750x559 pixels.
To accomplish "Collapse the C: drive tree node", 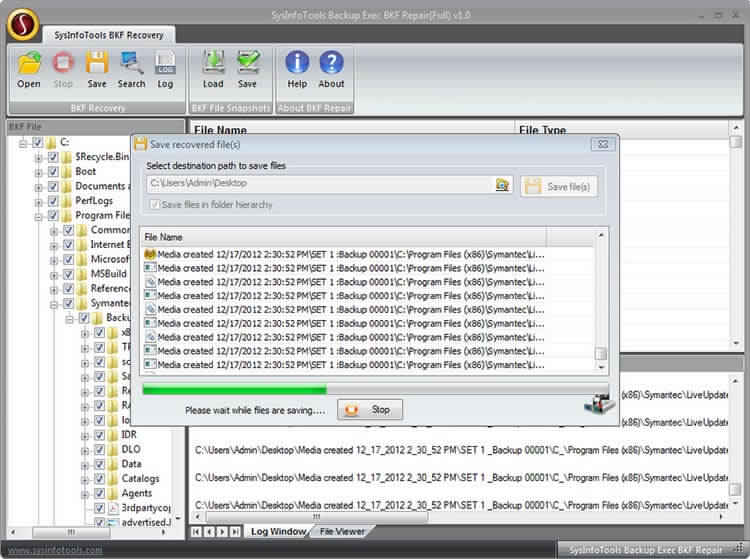I will point(22,143).
